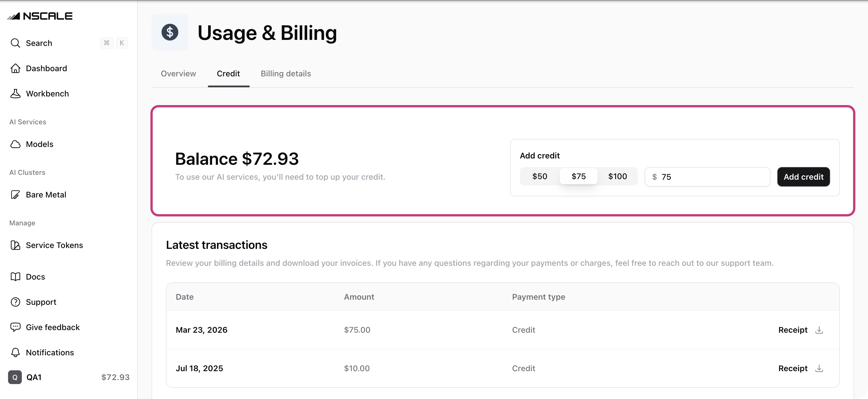Click the black Add credit button
The height and width of the screenshot is (399, 868).
click(x=803, y=177)
